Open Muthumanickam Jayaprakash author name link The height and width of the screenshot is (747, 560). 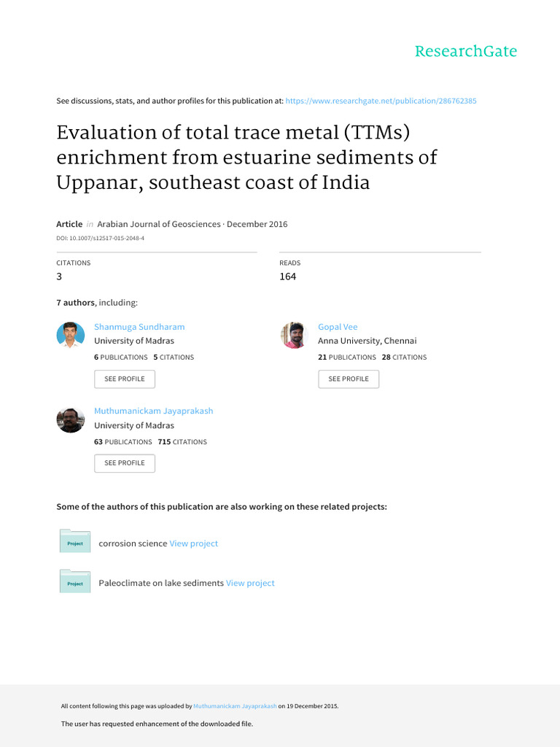coord(153,411)
